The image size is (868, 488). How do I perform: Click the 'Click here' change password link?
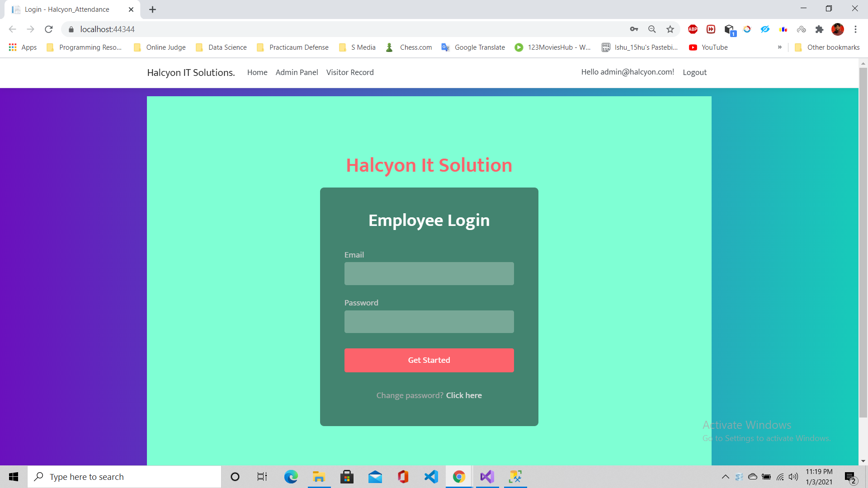point(464,395)
